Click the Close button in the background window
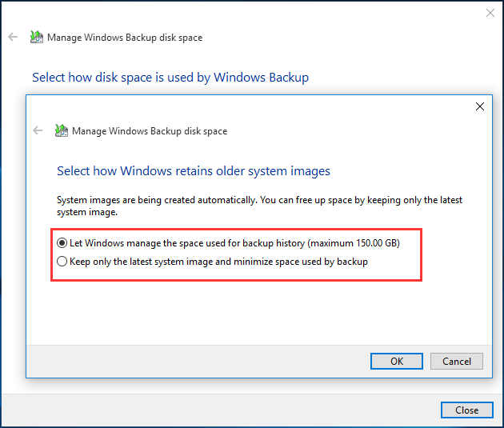The width and height of the screenshot is (504, 428). pos(466,410)
